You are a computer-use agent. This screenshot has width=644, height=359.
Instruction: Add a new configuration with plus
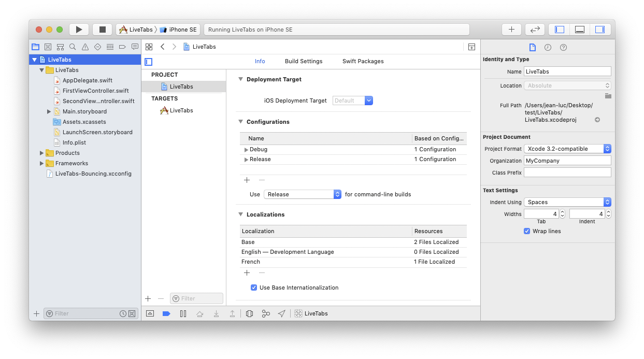247,180
